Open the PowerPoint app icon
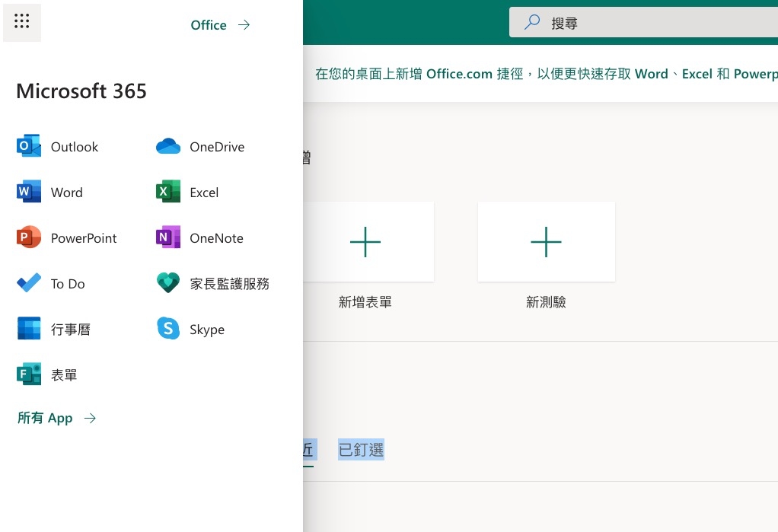778x532 pixels. pyautogui.click(x=29, y=238)
